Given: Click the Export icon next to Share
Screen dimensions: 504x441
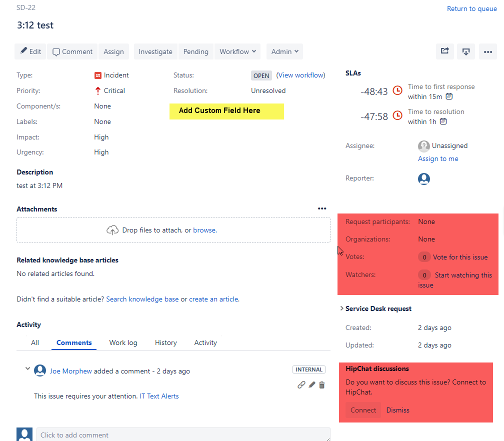Looking at the screenshot, I should click(x=466, y=51).
